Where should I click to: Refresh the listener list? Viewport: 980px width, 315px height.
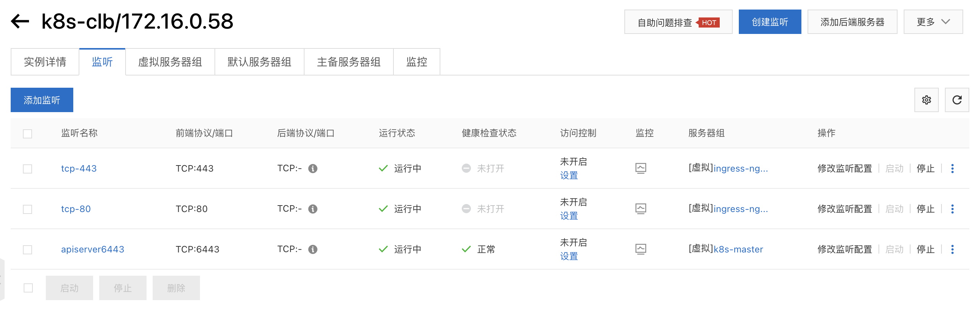[957, 100]
